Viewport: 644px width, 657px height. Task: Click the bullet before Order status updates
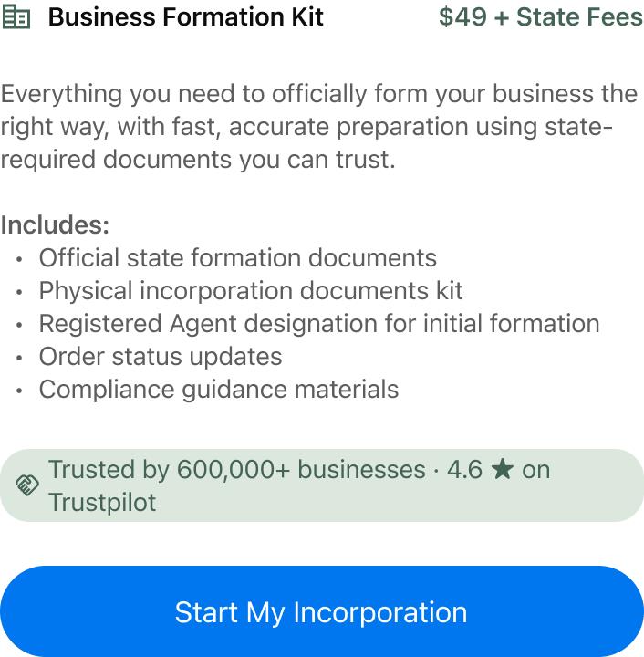[x=19, y=358]
